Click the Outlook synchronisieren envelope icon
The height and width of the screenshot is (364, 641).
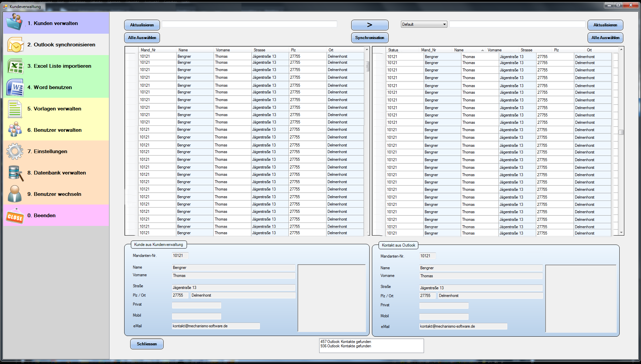[x=15, y=45]
